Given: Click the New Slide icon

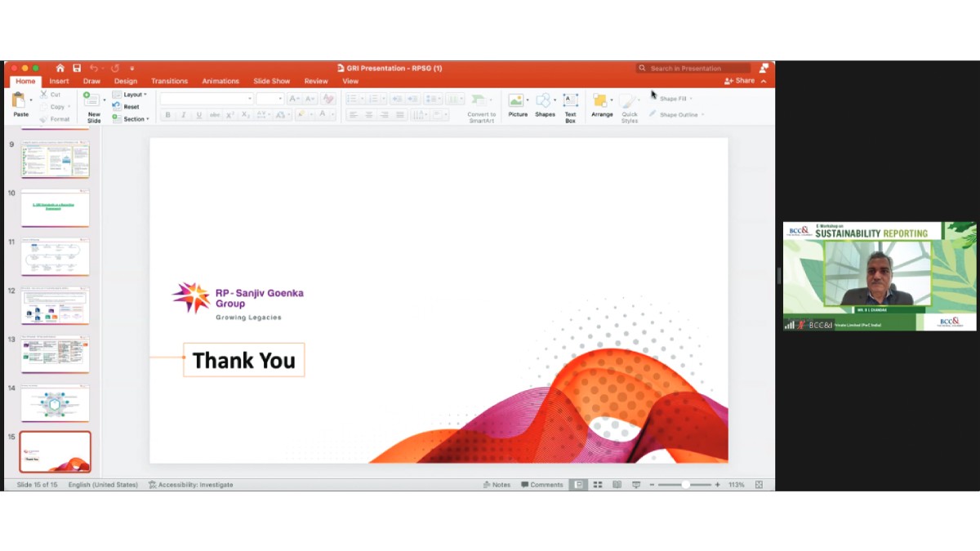Looking at the screenshot, I should click(x=91, y=100).
